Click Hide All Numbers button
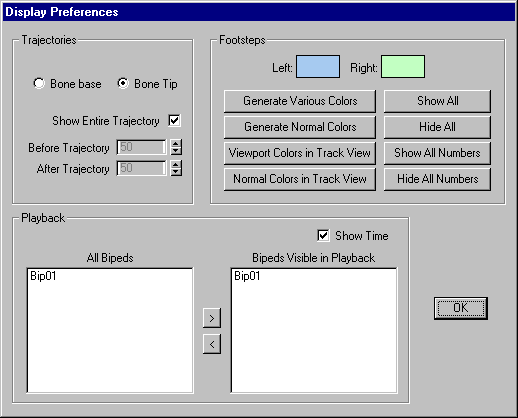 pos(437,179)
